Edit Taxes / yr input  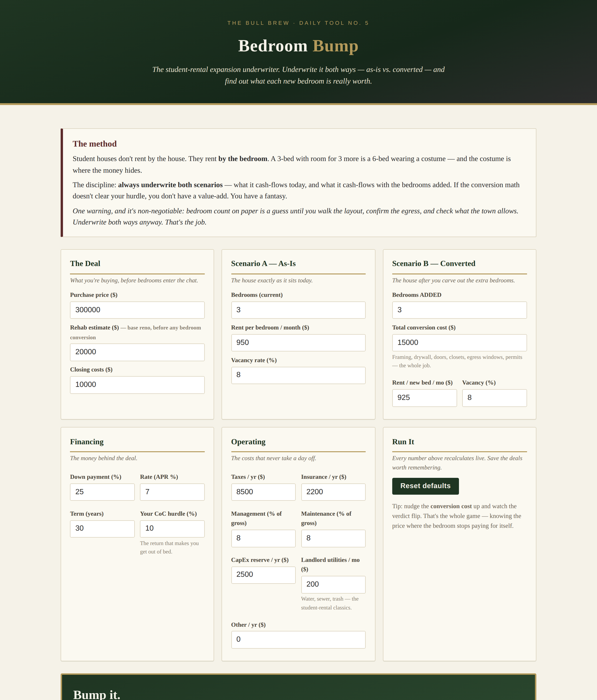(x=263, y=492)
